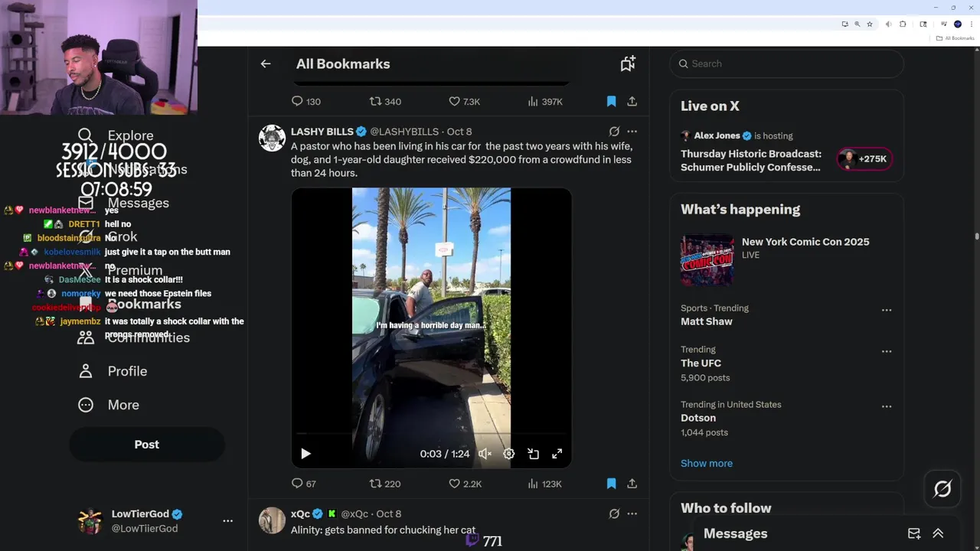Open video settings gear icon
The height and width of the screenshot is (551, 980).
pos(508,454)
